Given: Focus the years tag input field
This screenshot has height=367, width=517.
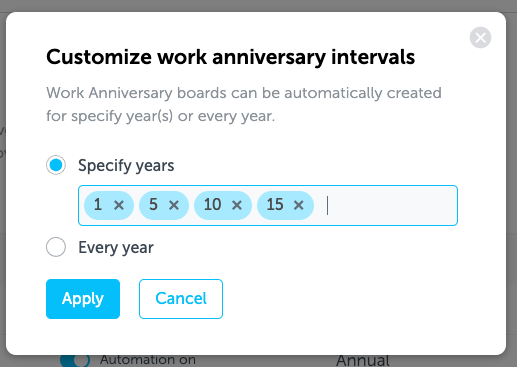Looking at the screenshot, I should (x=387, y=205).
